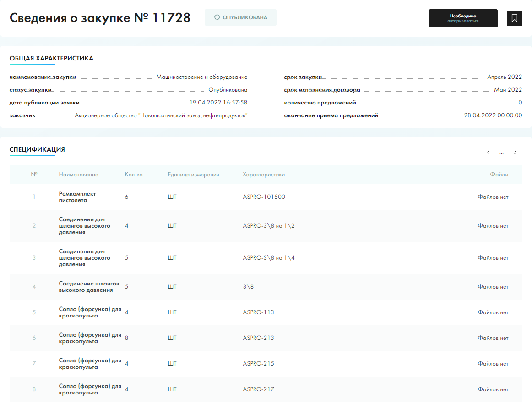Go to previous specification page arrow
Image resolution: width=532 pixels, height=405 pixels.
(x=488, y=153)
